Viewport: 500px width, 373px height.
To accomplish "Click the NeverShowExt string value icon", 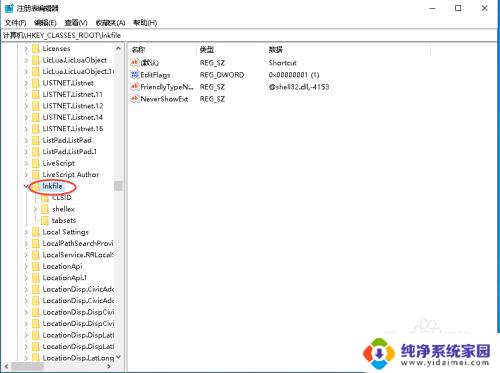I will (x=135, y=99).
